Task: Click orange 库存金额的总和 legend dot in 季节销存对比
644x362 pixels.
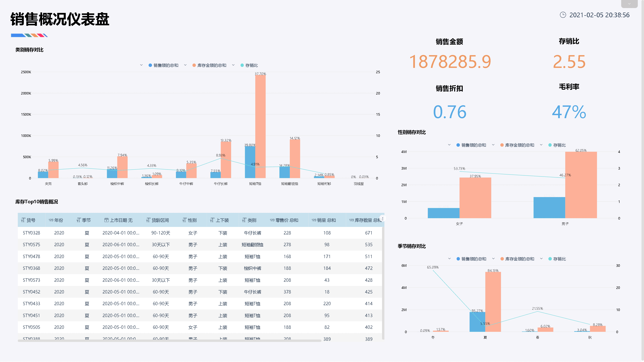Action: point(502,259)
